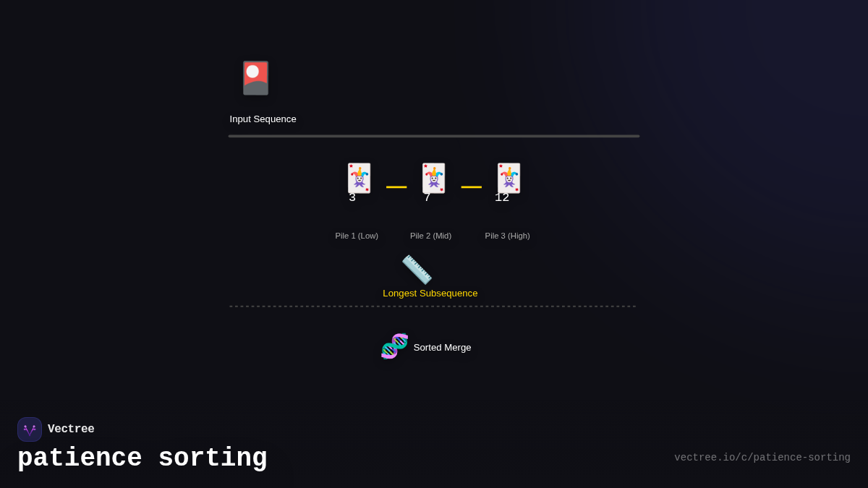Click the Vectree logo icon
The width and height of the screenshot is (868, 488).
(x=29, y=429)
